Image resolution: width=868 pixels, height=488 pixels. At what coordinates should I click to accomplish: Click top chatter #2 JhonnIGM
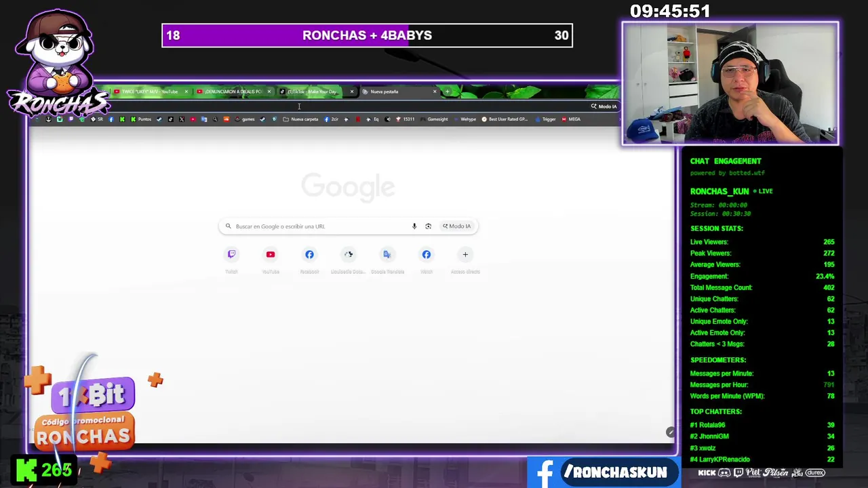(x=762, y=436)
